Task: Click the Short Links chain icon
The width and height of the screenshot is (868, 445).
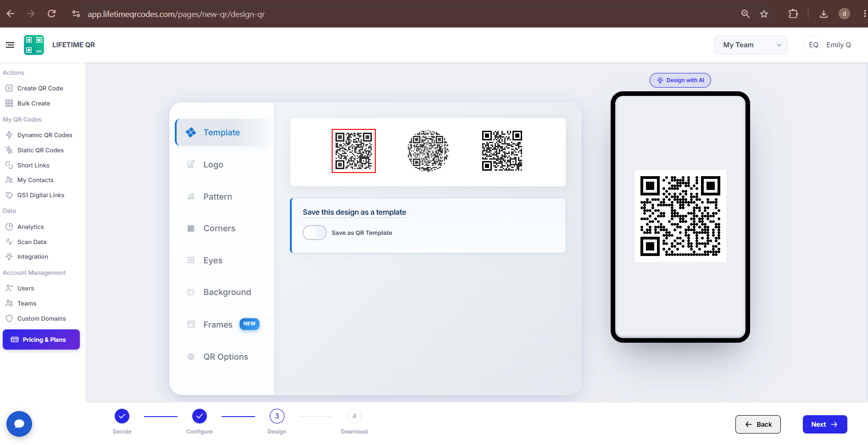Action: (x=9, y=165)
